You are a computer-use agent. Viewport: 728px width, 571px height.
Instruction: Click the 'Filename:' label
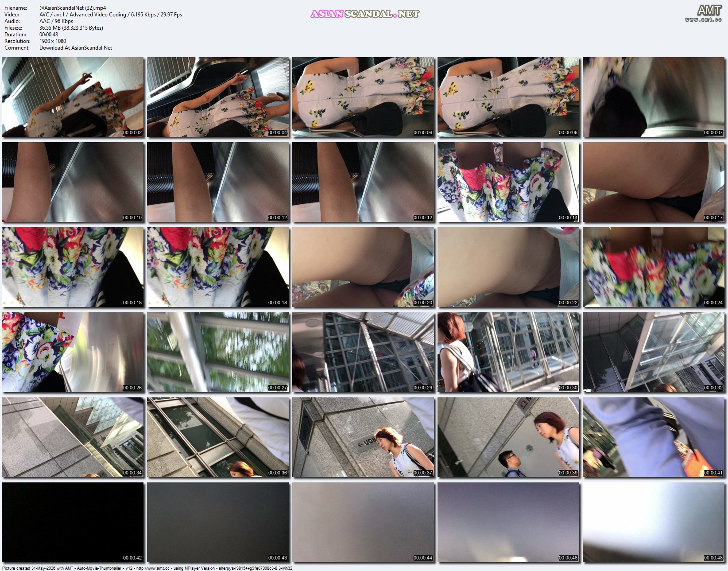pos(15,8)
